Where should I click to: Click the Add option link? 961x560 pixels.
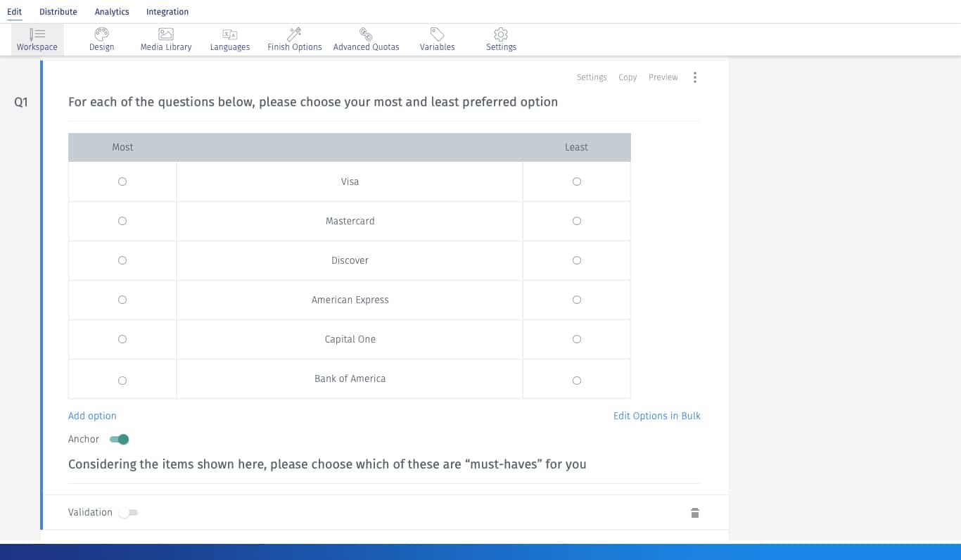[92, 416]
